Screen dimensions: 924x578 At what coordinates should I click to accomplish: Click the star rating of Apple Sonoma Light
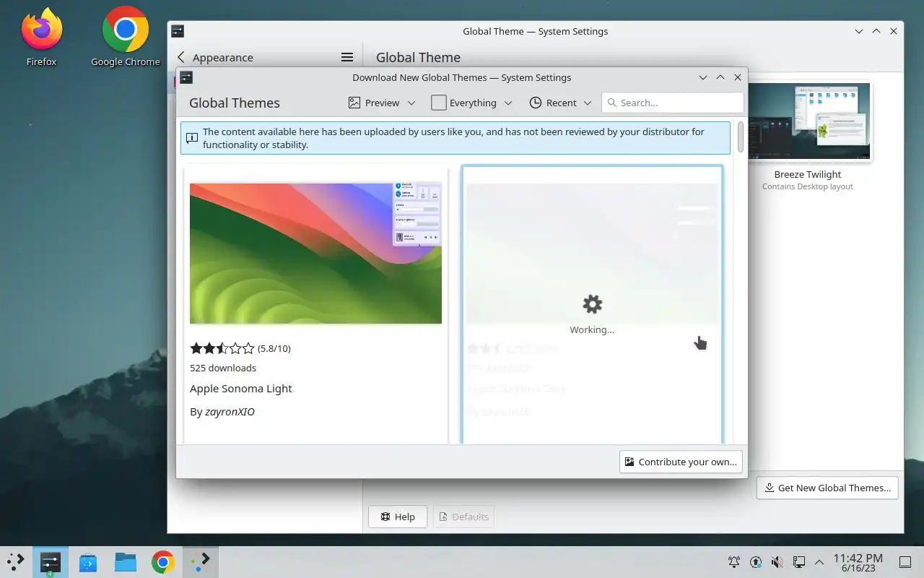point(222,348)
